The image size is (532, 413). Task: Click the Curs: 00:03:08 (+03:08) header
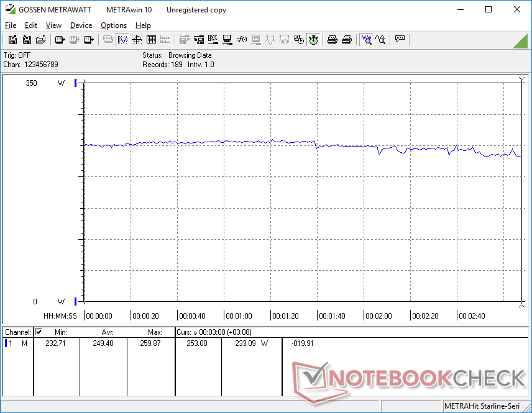(x=214, y=332)
